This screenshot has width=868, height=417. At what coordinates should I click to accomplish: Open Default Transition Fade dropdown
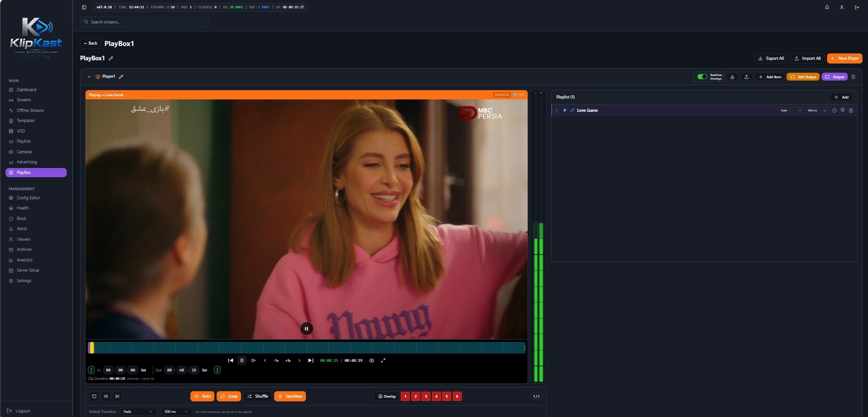click(x=138, y=411)
